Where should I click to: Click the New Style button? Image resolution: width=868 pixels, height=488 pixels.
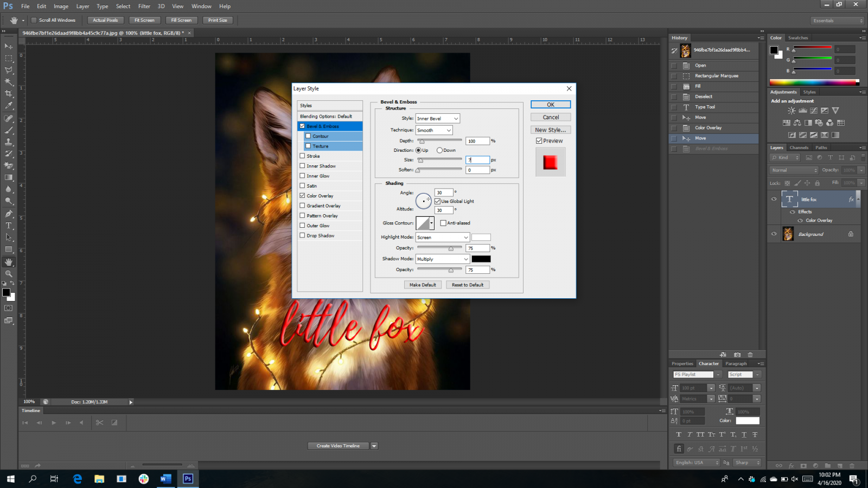coord(550,130)
